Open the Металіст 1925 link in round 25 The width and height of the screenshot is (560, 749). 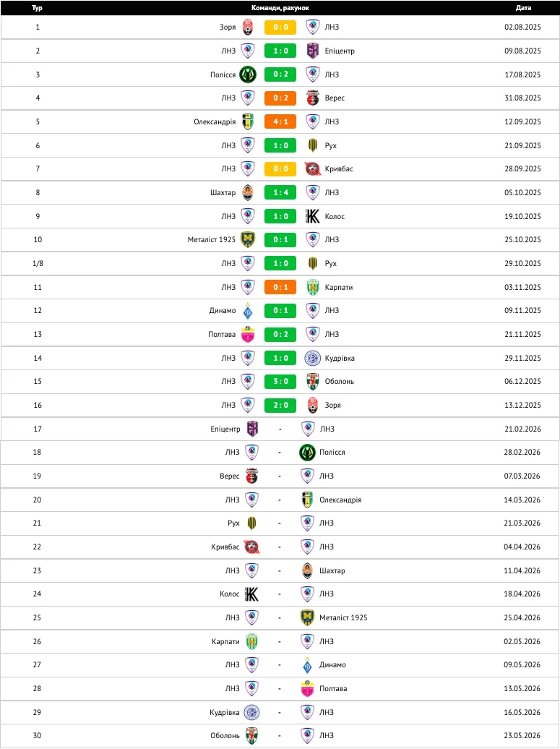point(343,617)
